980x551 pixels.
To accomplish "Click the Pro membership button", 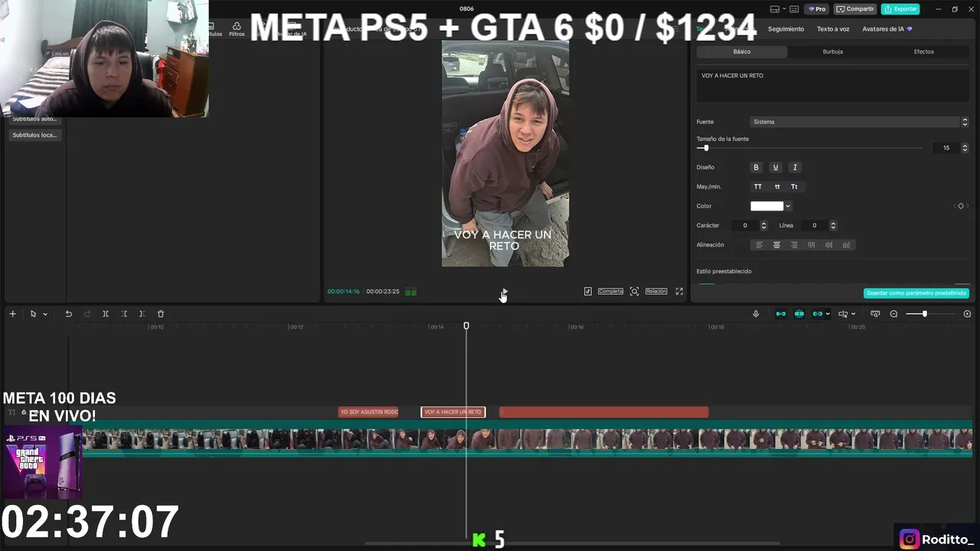I will click(x=817, y=9).
